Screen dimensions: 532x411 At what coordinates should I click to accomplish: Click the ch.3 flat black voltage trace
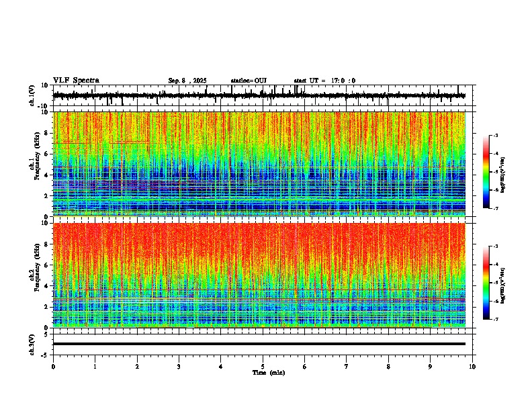coord(259,344)
